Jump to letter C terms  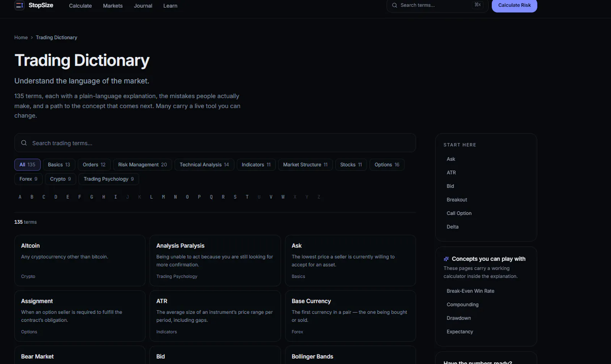[x=44, y=197]
